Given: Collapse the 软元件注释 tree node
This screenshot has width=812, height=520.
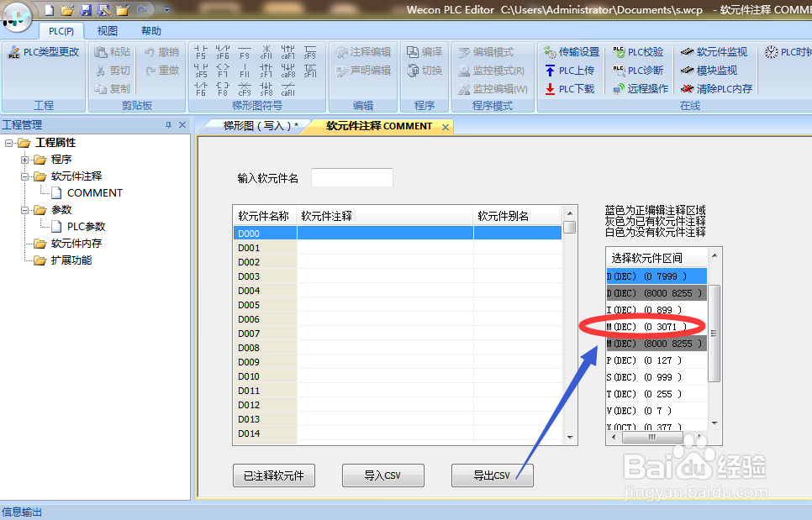Looking at the screenshot, I should click(24, 176).
